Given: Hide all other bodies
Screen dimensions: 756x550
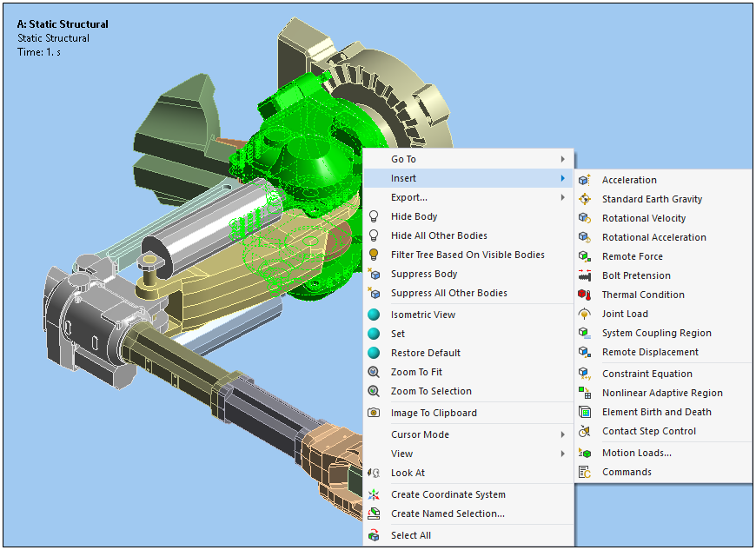Looking at the screenshot, I should click(438, 235).
